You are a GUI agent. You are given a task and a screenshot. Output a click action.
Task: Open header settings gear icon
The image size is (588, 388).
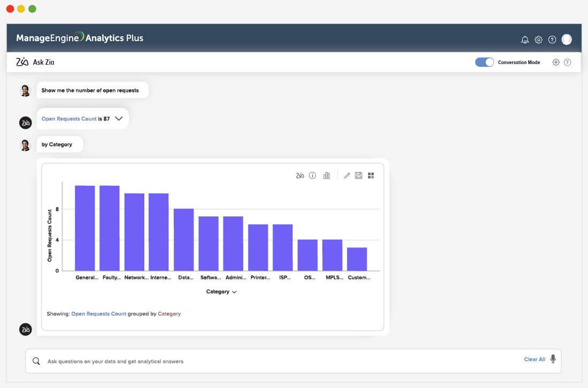click(539, 40)
